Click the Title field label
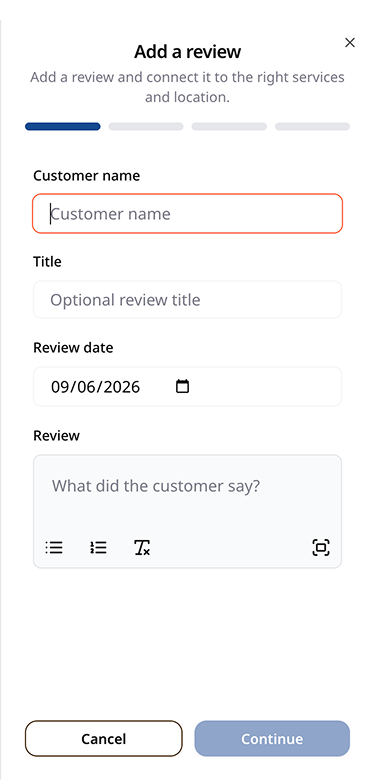Viewport: 374px width, 780px height. (x=47, y=262)
